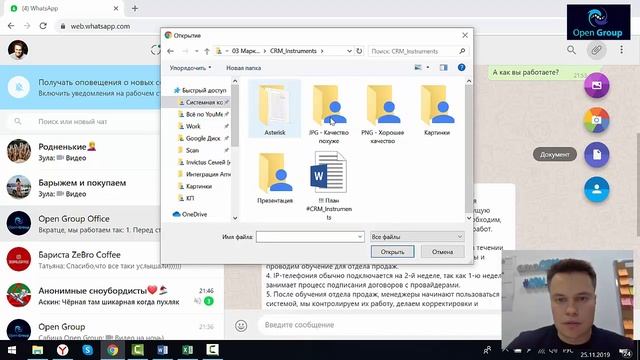640x360 pixels.
Task: Go up one folder level in dialog
Action: [207, 51]
